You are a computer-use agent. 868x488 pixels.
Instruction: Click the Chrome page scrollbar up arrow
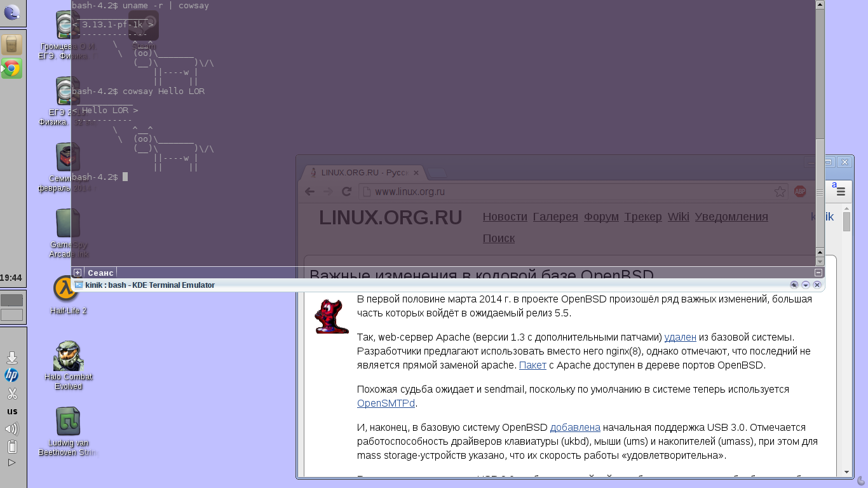coord(846,207)
